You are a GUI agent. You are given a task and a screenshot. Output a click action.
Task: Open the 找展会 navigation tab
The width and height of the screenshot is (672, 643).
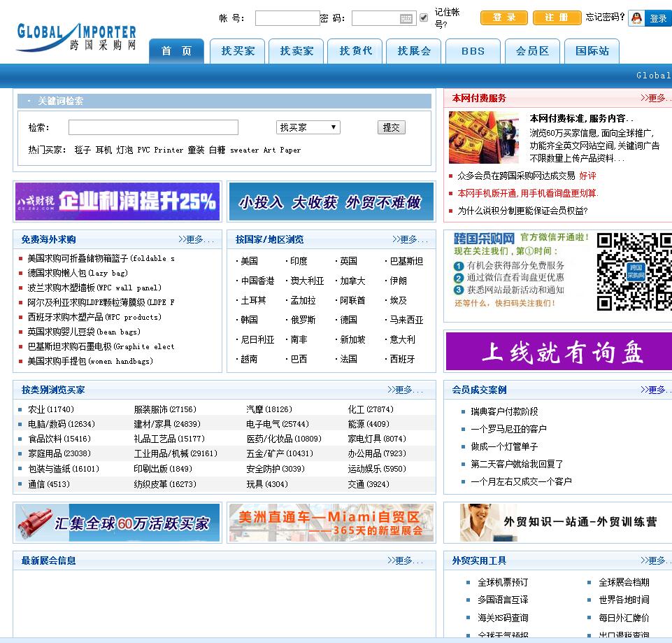413,51
